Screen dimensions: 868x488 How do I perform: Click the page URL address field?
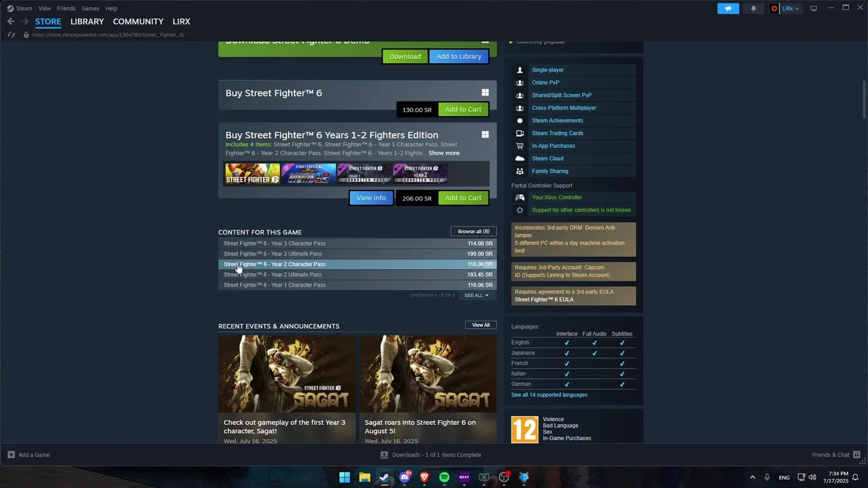pyautogui.click(x=108, y=35)
